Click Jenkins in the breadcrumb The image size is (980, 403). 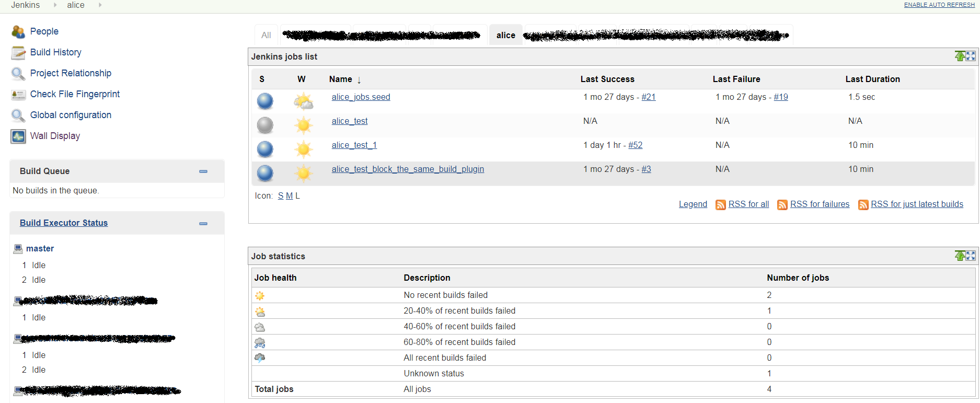[26, 5]
